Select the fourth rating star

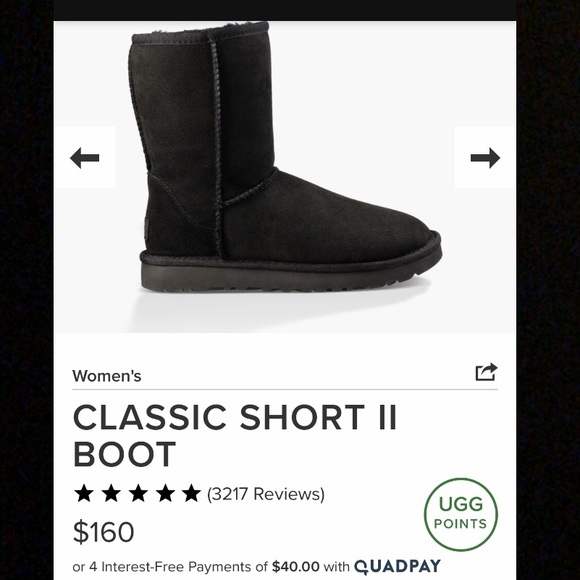point(165,493)
